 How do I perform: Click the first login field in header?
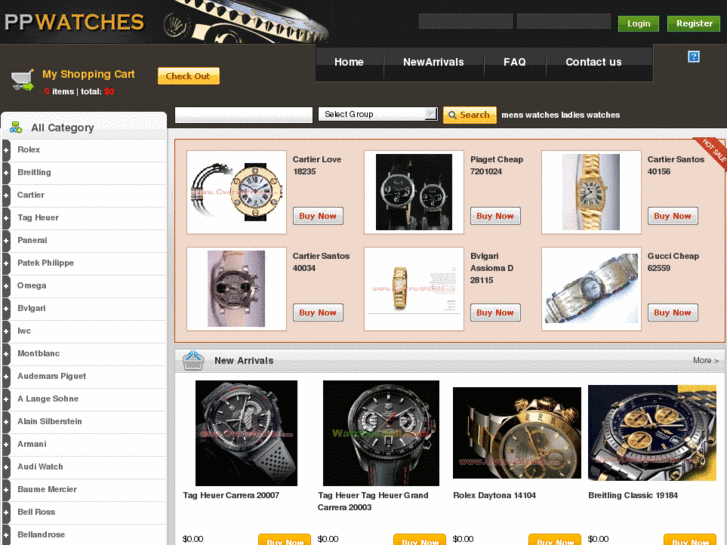(466, 21)
